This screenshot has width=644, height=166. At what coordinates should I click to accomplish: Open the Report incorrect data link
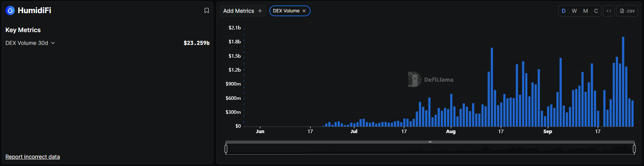[x=32, y=157]
